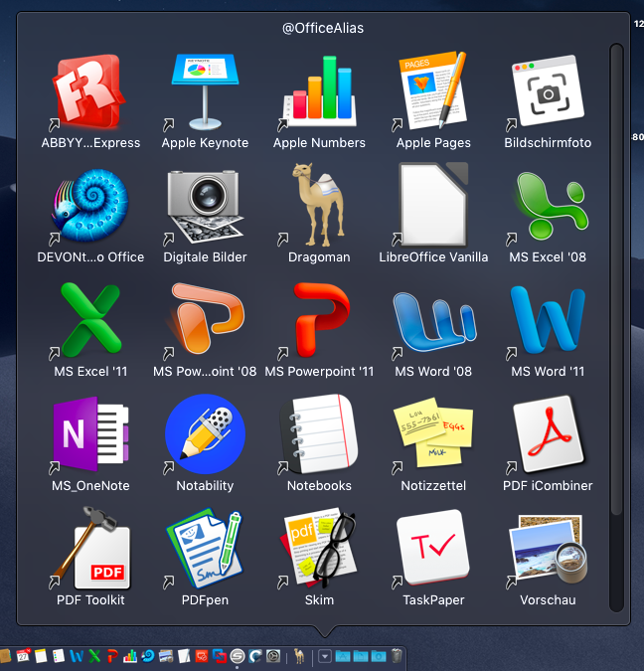Click the @OfficeAlias stack title
Viewport: 644px width, 671px height.
pos(323,28)
